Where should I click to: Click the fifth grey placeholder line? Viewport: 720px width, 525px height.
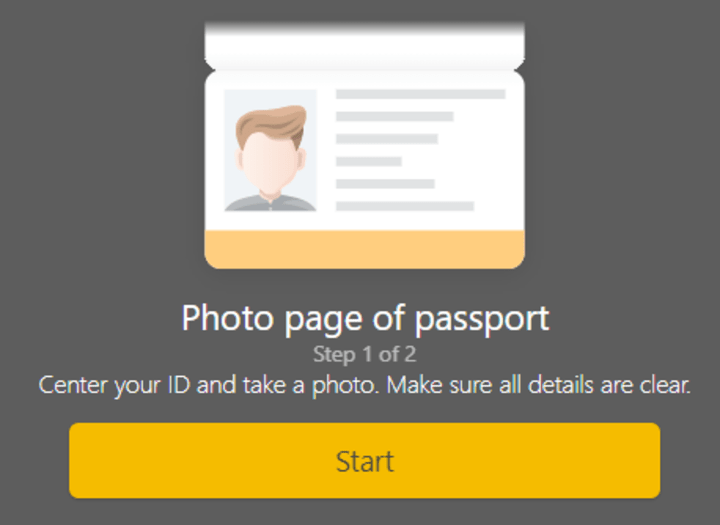pos(385,184)
